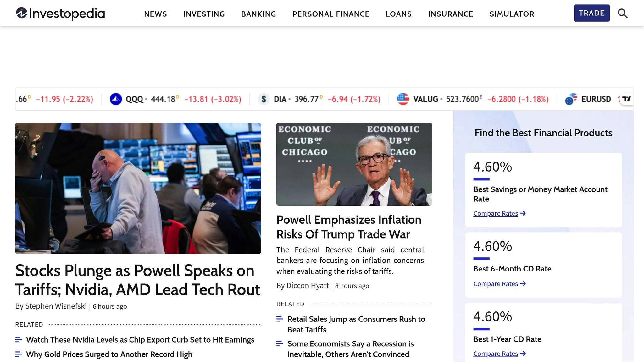Click the QQQ fund logo in ticker
Viewport: 644px width, 362px height.
pyautogui.click(x=115, y=99)
